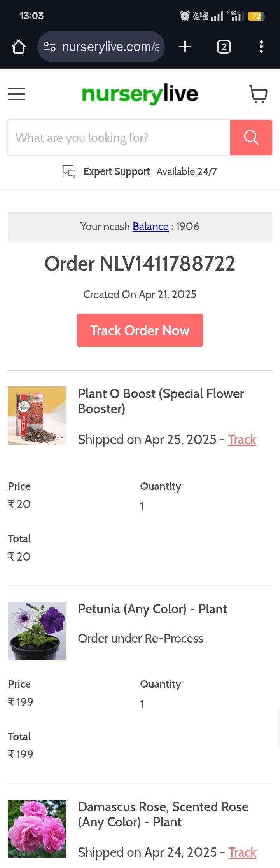280x868 pixels.
Task: Tap the nurserylive logo
Action: (140, 94)
